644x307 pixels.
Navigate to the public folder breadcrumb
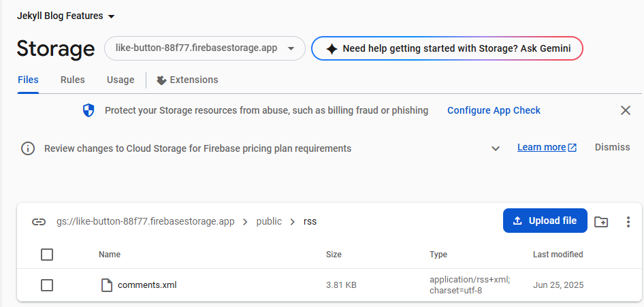(269, 222)
